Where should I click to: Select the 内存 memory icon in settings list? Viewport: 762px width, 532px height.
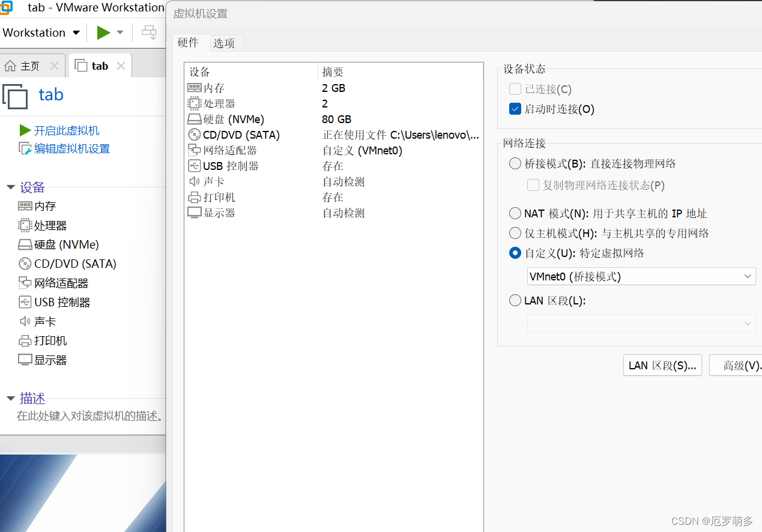[x=194, y=88]
